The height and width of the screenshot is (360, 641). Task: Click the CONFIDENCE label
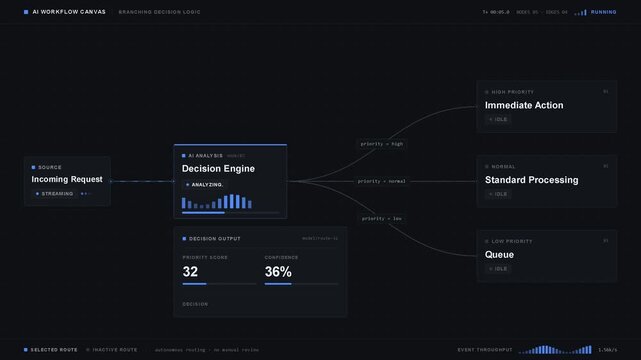[281, 257]
